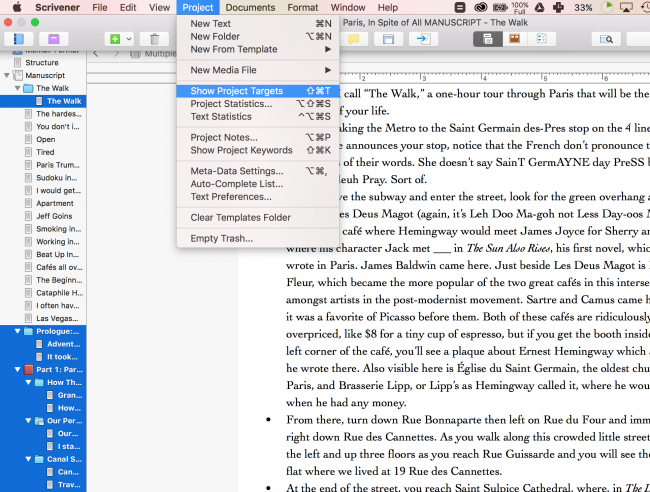The width and height of the screenshot is (650, 492).
Task: Select the Apartment document in binder
Action: (54, 203)
